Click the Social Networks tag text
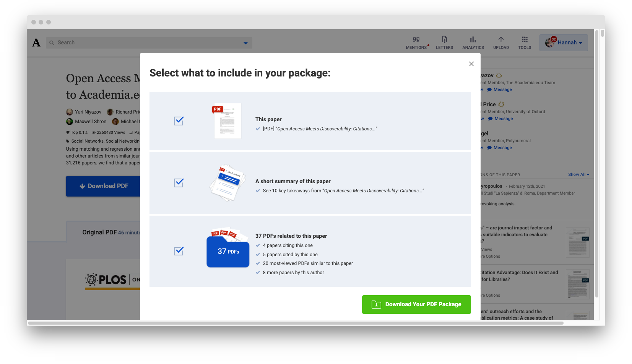The width and height of the screenshot is (632, 364). point(88,141)
